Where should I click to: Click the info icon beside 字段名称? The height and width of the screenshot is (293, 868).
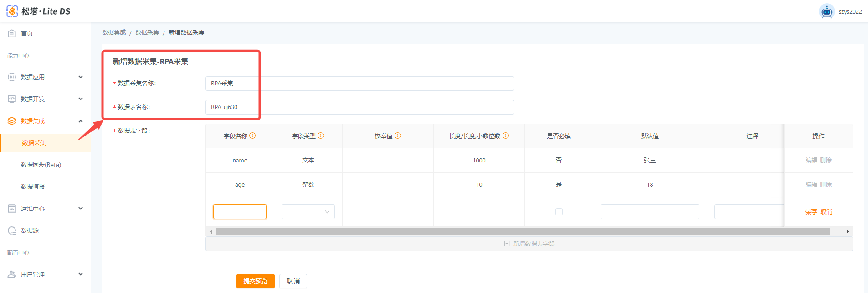click(252, 136)
